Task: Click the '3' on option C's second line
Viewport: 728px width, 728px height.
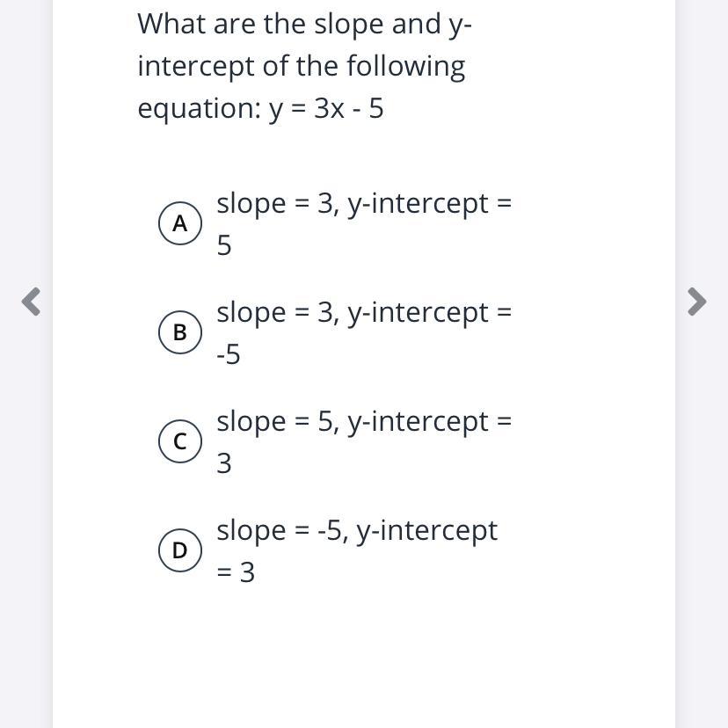Action: 224,463
